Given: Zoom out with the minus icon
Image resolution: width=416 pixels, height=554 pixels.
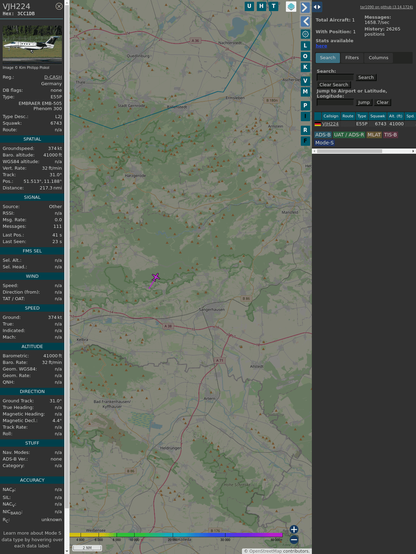Looking at the screenshot, I should [x=294, y=540].
